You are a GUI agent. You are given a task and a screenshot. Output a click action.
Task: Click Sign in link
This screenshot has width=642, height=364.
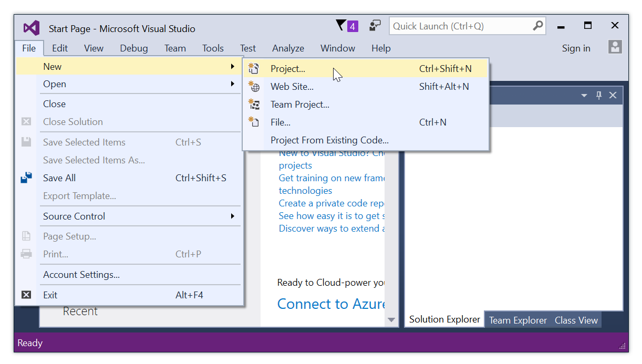(576, 48)
